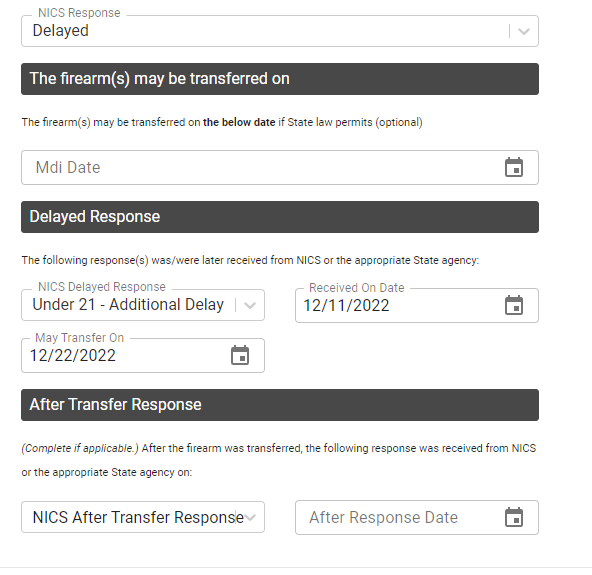Click the 12/11/2022 Received On Date text

click(x=346, y=305)
